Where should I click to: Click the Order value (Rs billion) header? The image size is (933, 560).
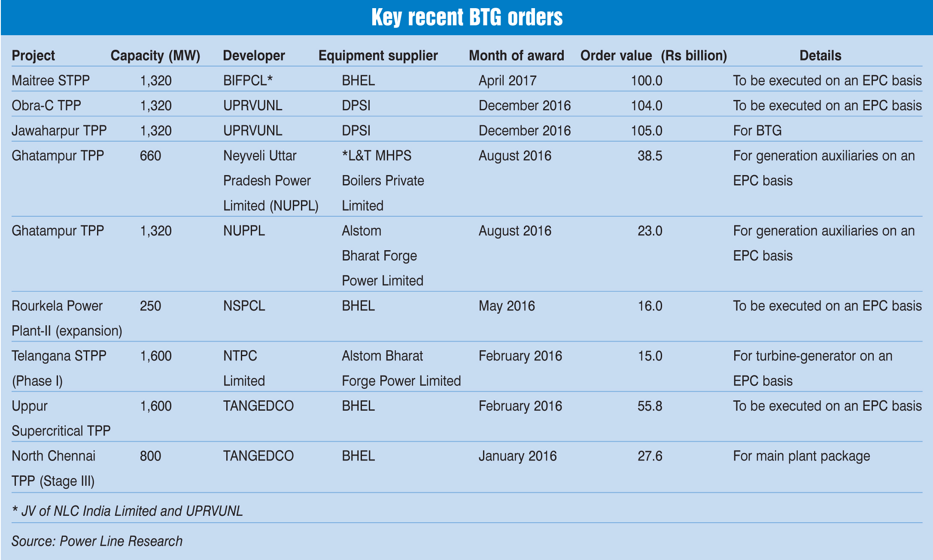653,55
